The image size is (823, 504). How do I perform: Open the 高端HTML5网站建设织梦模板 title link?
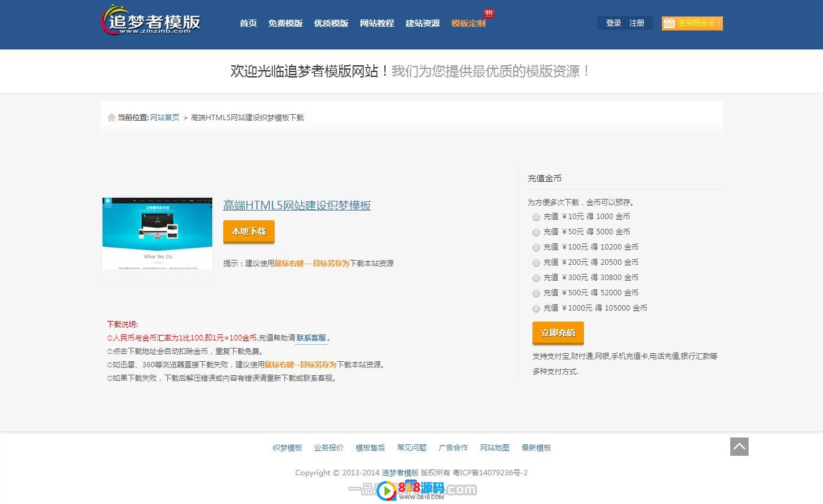(x=297, y=206)
